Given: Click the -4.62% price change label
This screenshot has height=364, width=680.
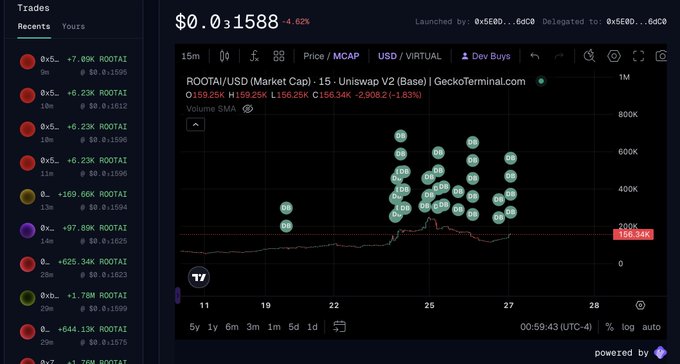Looking at the screenshot, I should point(296,21).
